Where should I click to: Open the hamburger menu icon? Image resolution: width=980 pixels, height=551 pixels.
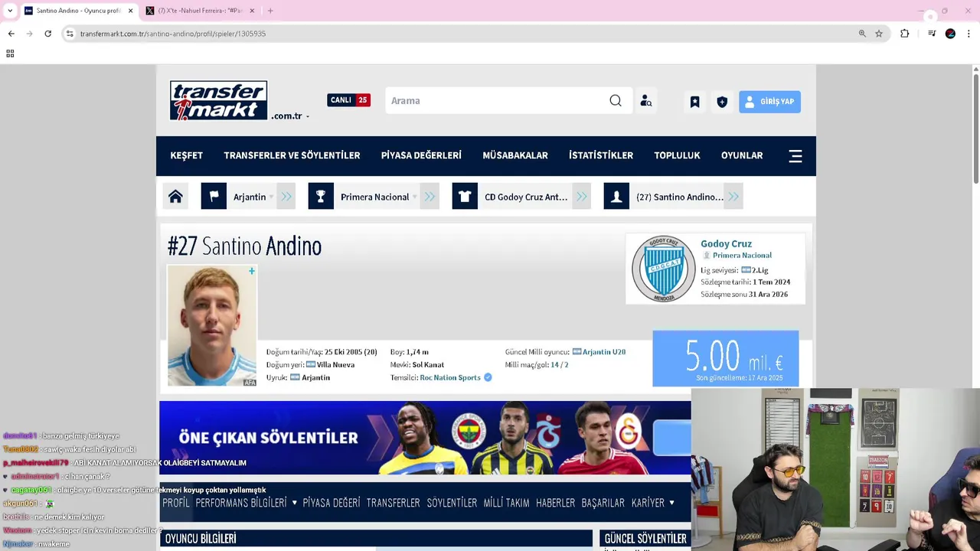tap(795, 156)
